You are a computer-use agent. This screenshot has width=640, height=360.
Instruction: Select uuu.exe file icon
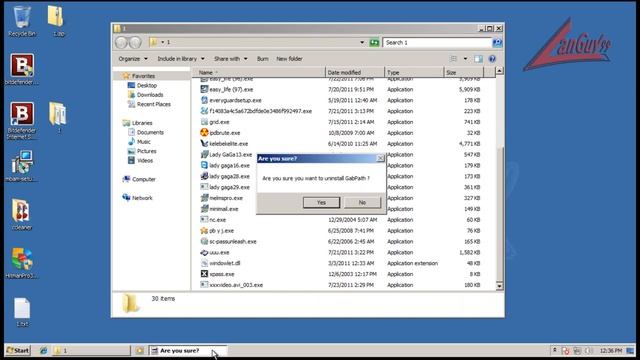point(204,252)
